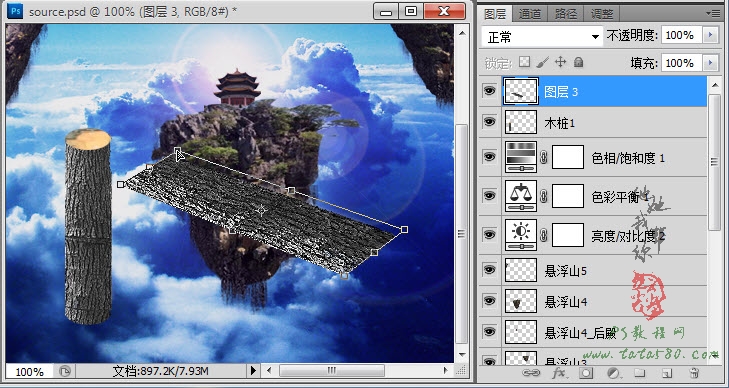Hide the 悬浮山4_后殿 layer
This screenshot has width=729, height=388.
coord(489,331)
